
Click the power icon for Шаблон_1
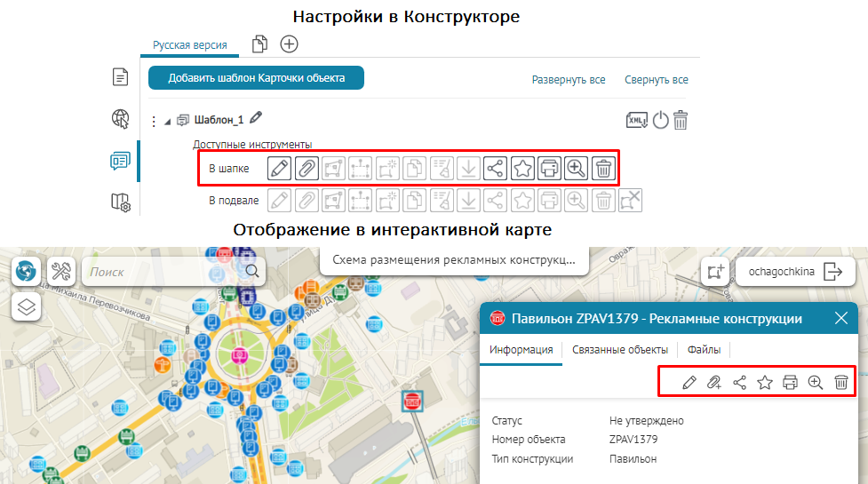point(660,120)
